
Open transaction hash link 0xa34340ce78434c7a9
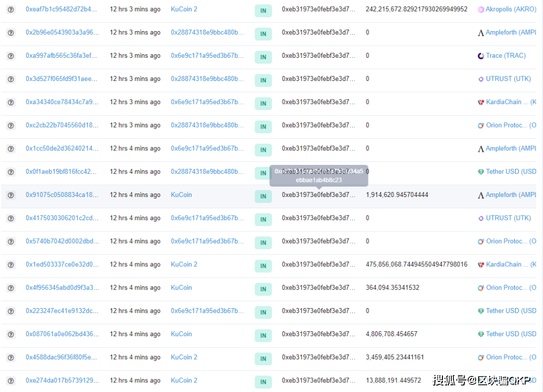(62, 102)
